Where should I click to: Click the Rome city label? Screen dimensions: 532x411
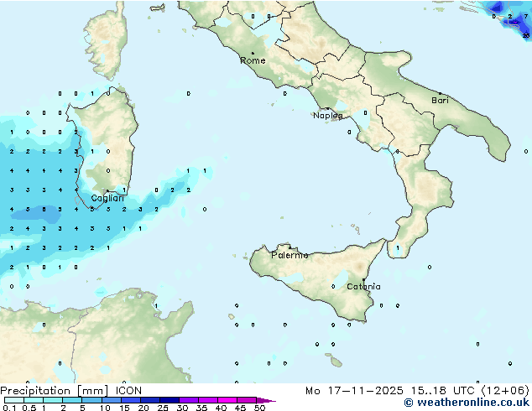pos(253,60)
